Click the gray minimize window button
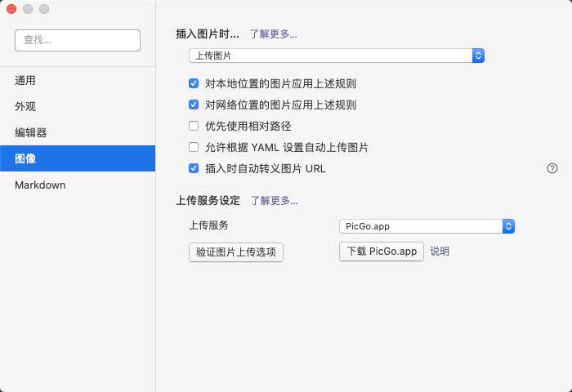The height and width of the screenshot is (392, 572). click(28, 9)
